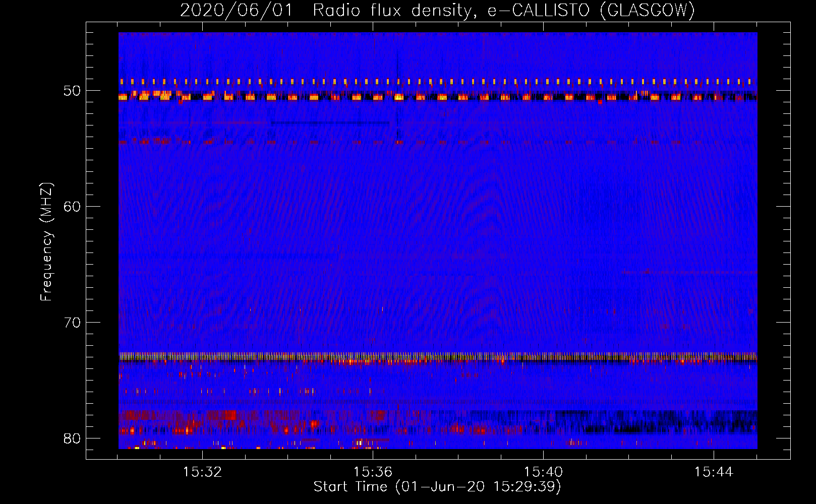Image resolution: width=816 pixels, height=504 pixels.
Task: Click the 15:36 time tick label
Action: (373, 472)
